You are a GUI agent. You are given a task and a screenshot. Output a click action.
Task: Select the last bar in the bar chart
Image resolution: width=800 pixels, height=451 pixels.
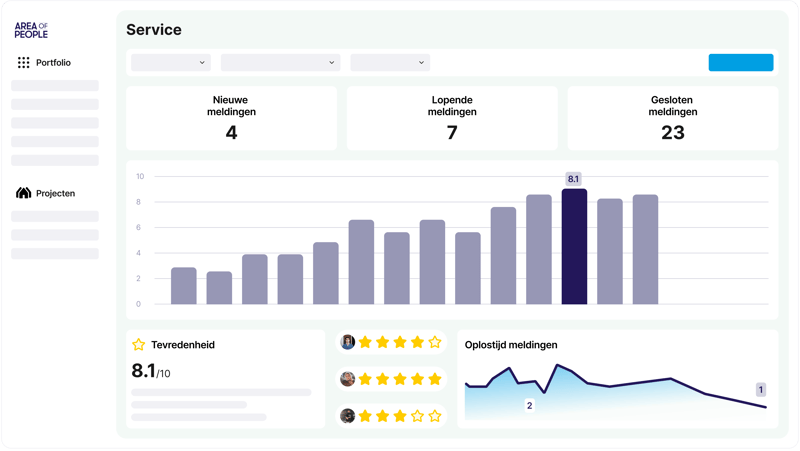tap(645, 249)
